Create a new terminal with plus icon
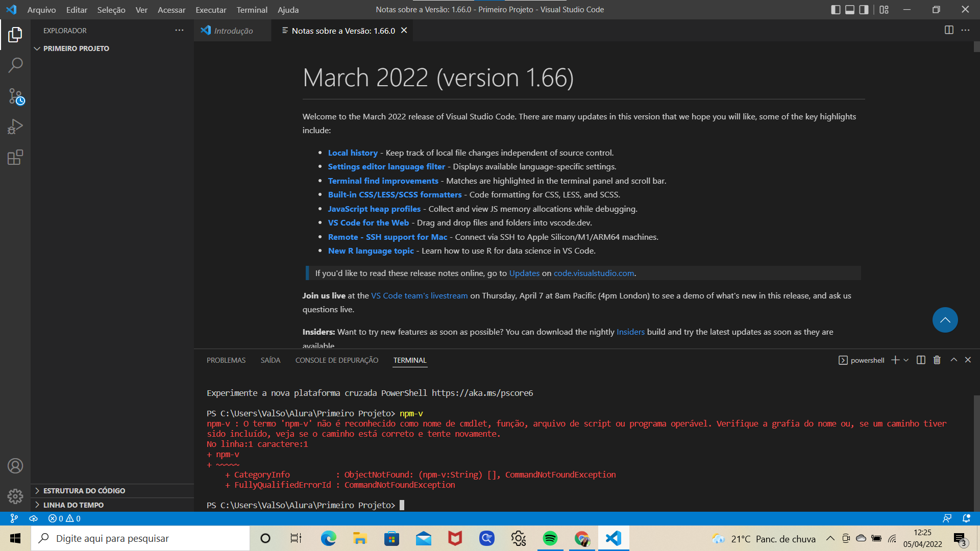 click(895, 360)
